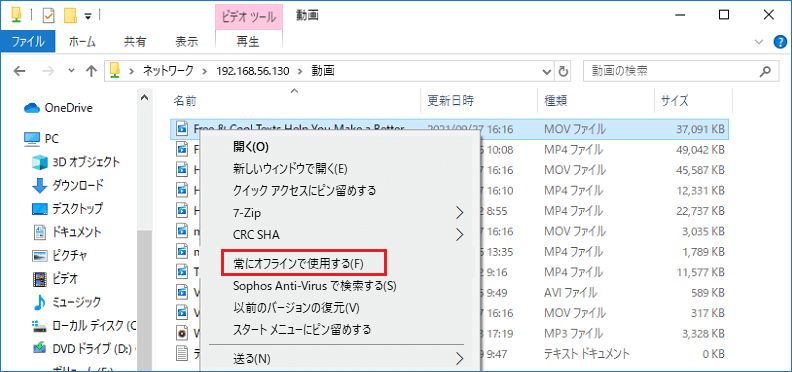Image resolution: width=792 pixels, height=372 pixels.
Task: Click the navigation pane scroll up arrow
Action: [x=144, y=97]
